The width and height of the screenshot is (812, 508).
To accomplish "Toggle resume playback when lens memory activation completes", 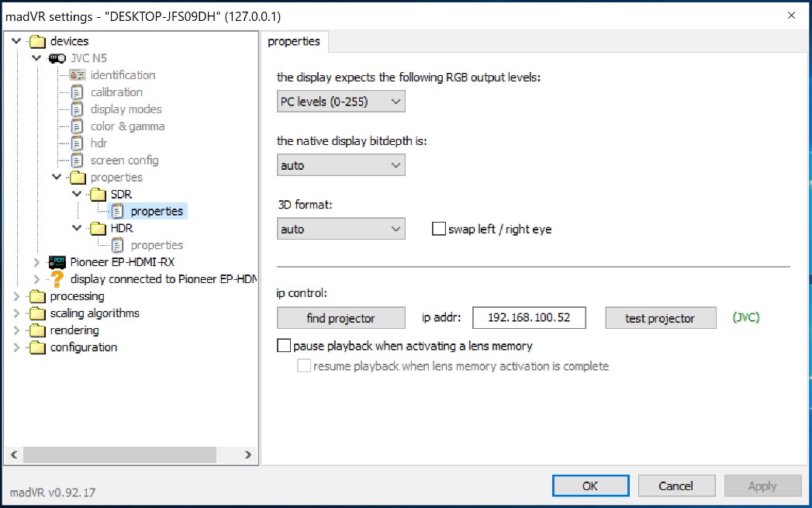I will pyautogui.click(x=304, y=365).
